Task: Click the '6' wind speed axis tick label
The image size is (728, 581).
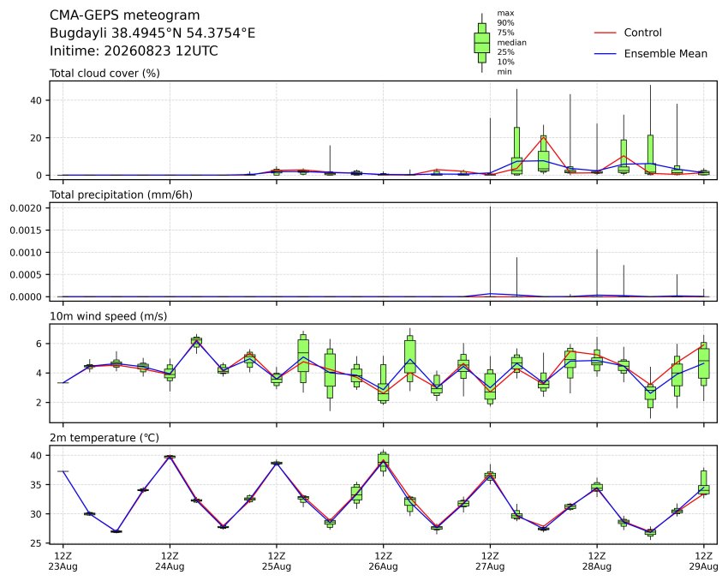Action: (39, 344)
